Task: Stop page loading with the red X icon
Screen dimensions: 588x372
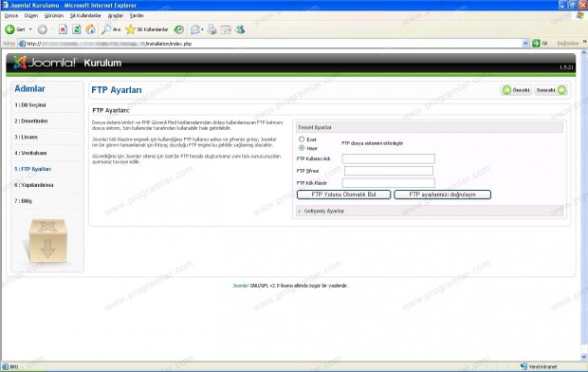Action: coord(63,29)
